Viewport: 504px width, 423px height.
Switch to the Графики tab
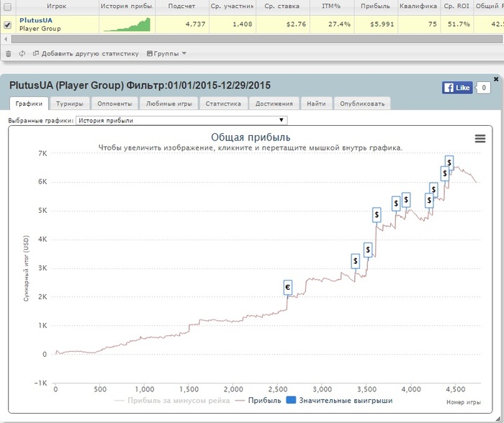tap(29, 104)
